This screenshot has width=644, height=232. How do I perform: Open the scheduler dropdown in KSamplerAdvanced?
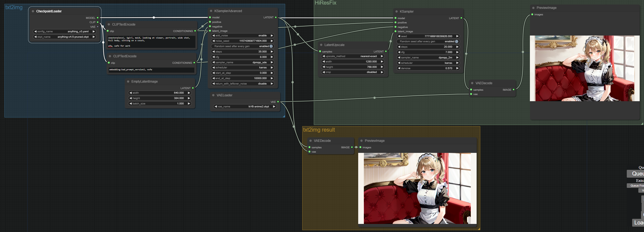point(242,68)
